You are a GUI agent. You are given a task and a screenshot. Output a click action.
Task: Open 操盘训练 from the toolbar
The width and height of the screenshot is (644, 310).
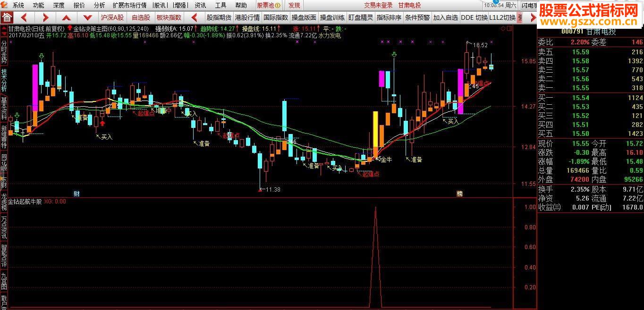tap(332, 17)
